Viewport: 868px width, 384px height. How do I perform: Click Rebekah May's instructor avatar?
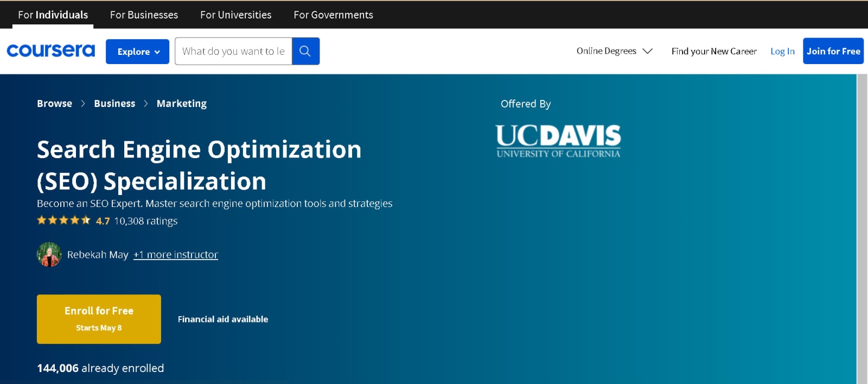point(49,254)
